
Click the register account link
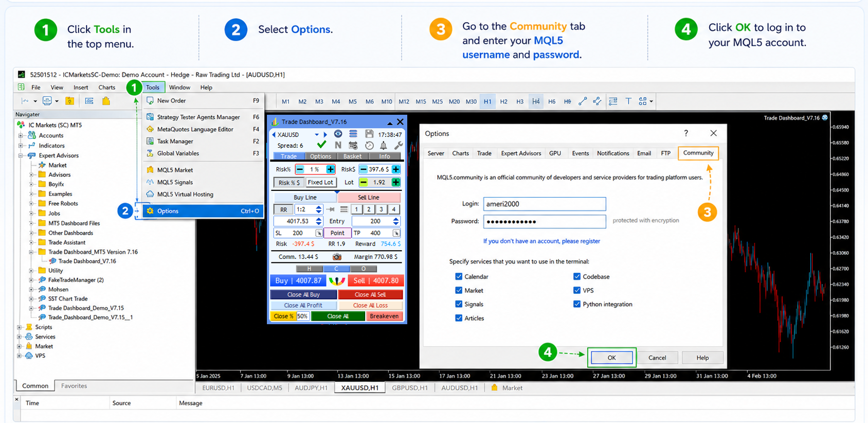pos(541,241)
